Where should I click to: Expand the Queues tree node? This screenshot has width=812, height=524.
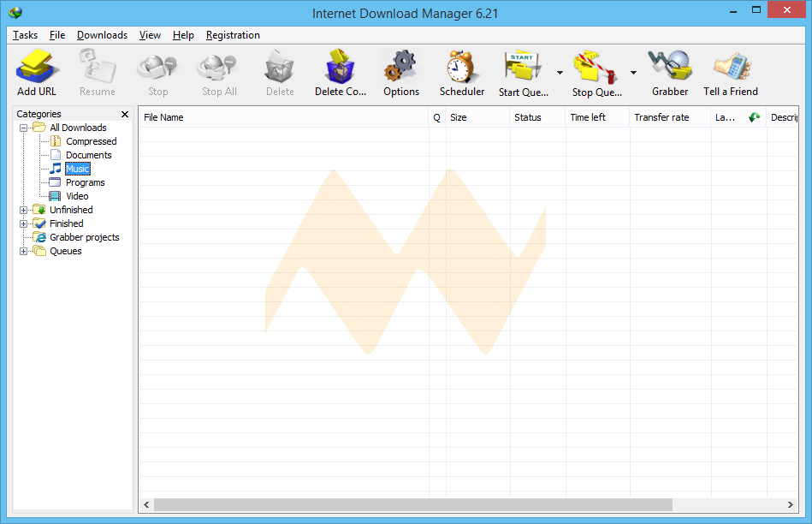(x=23, y=252)
